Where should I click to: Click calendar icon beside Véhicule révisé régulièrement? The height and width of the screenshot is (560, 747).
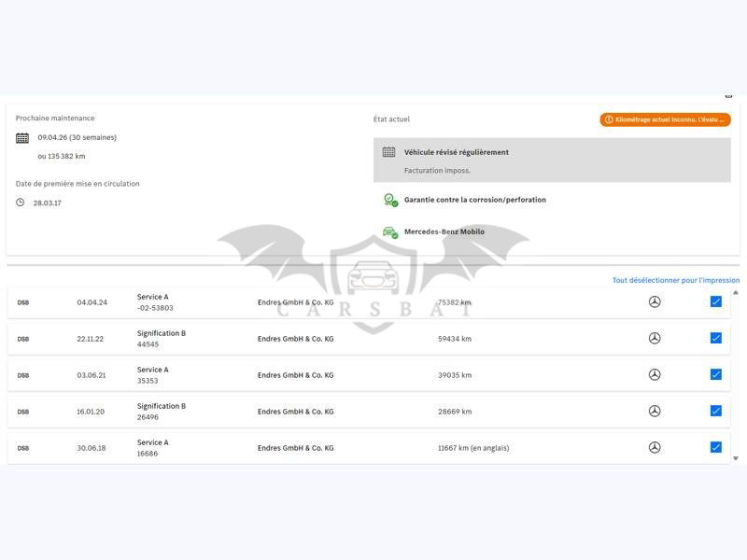pos(389,152)
